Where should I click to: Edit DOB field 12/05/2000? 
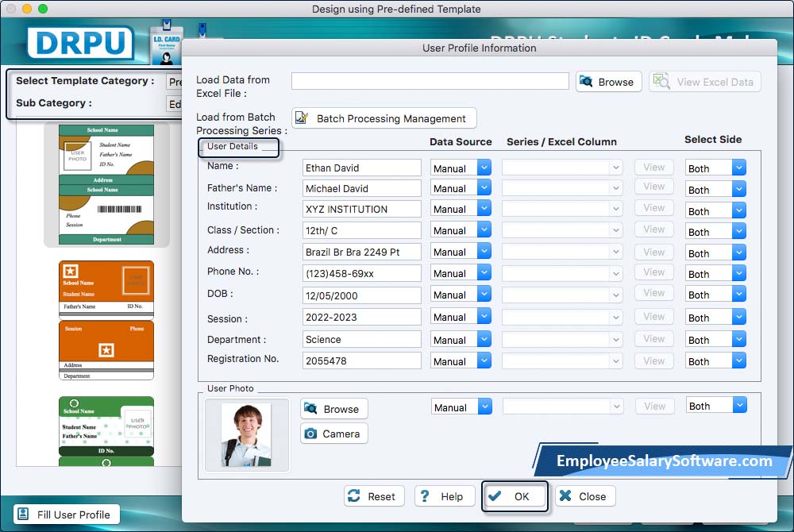(361, 295)
